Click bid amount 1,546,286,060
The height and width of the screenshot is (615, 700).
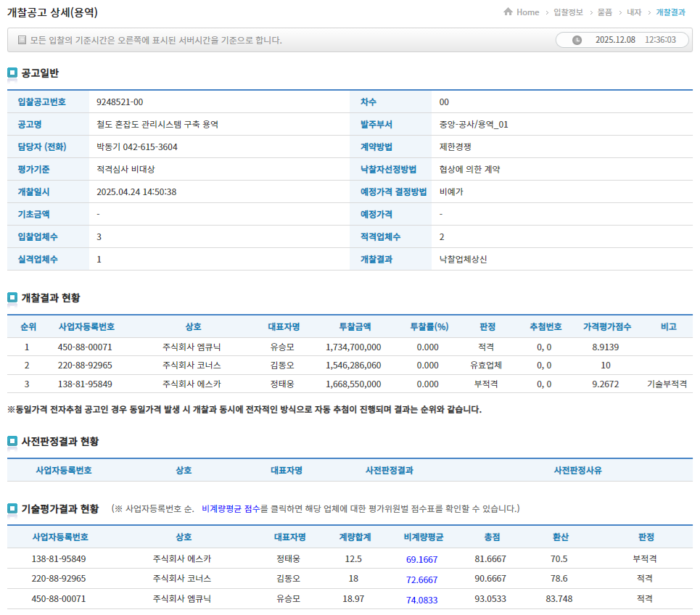(x=353, y=365)
